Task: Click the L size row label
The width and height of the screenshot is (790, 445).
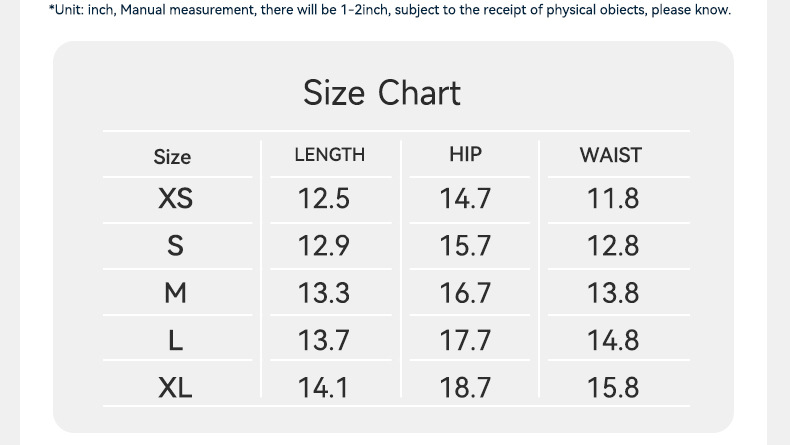Action: [x=175, y=340]
